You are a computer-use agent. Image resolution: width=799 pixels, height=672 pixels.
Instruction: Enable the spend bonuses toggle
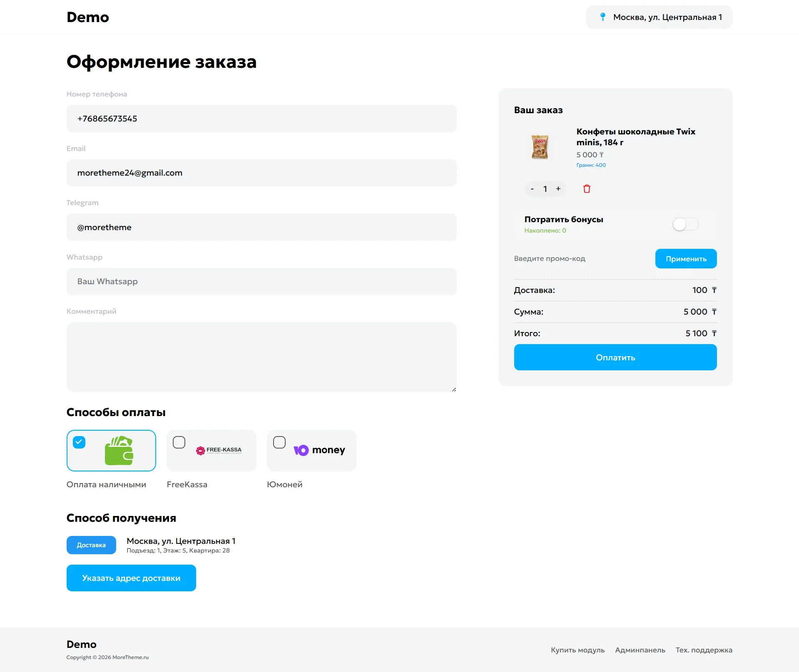click(685, 224)
